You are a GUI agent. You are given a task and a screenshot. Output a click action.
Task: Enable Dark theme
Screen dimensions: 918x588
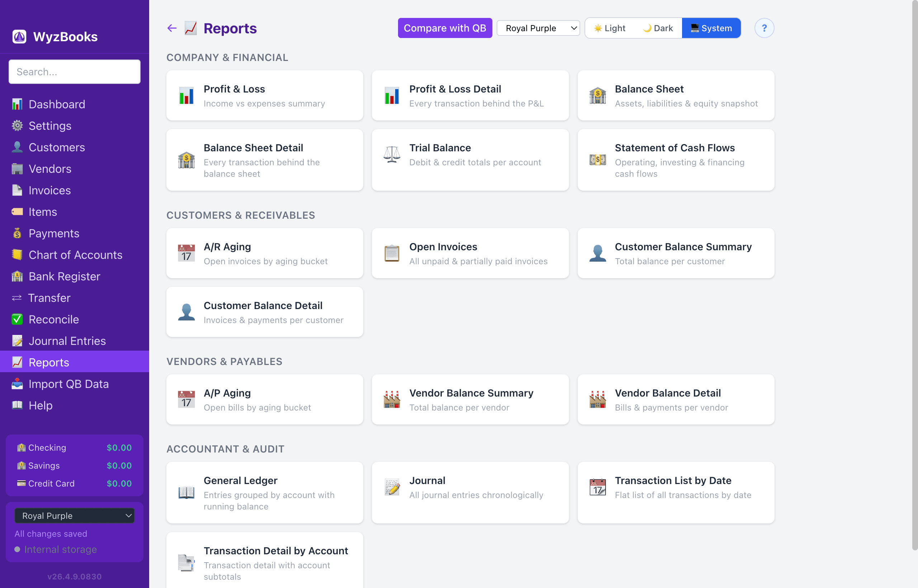coord(658,28)
